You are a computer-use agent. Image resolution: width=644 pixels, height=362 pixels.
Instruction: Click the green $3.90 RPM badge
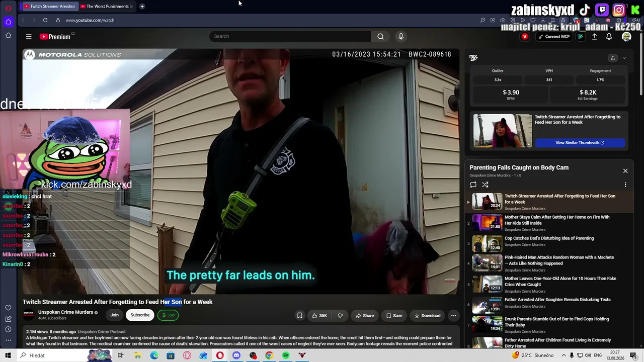click(168, 315)
